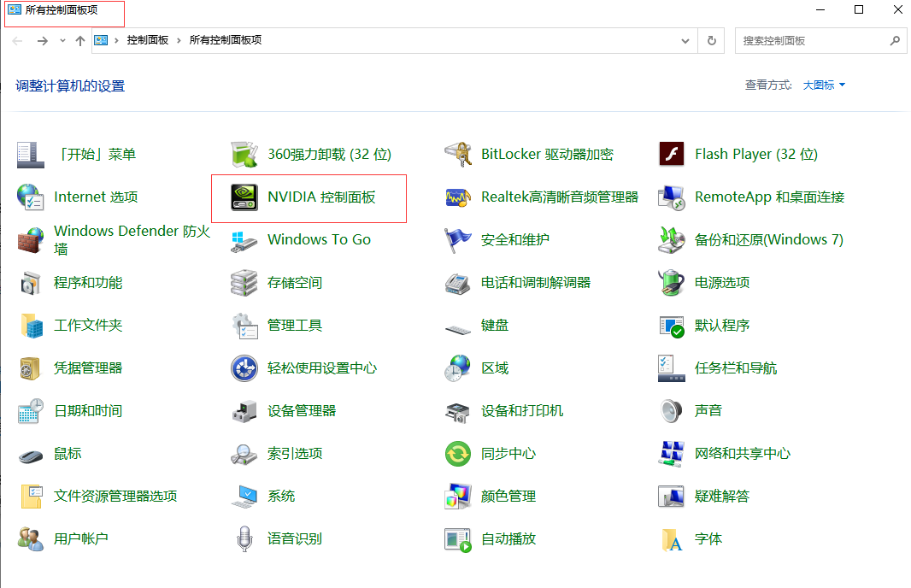The height and width of the screenshot is (588, 911).
Task: Click the 360强力卸载 icon
Action: click(244, 155)
